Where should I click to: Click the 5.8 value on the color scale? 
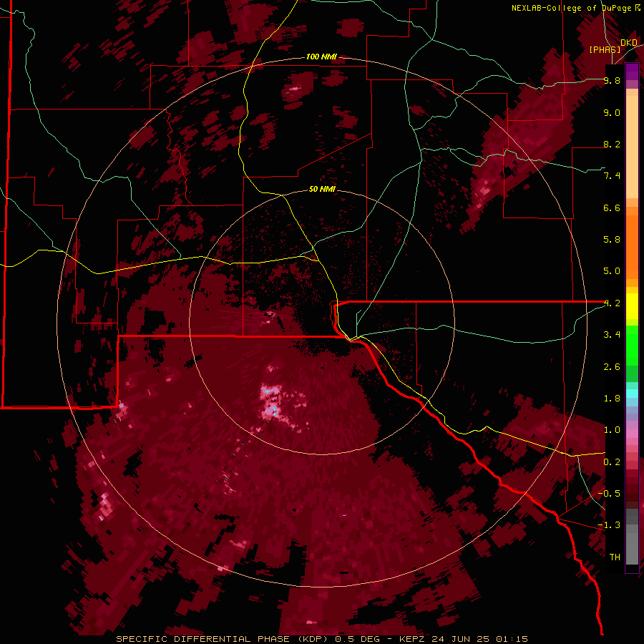pyautogui.click(x=612, y=240)
